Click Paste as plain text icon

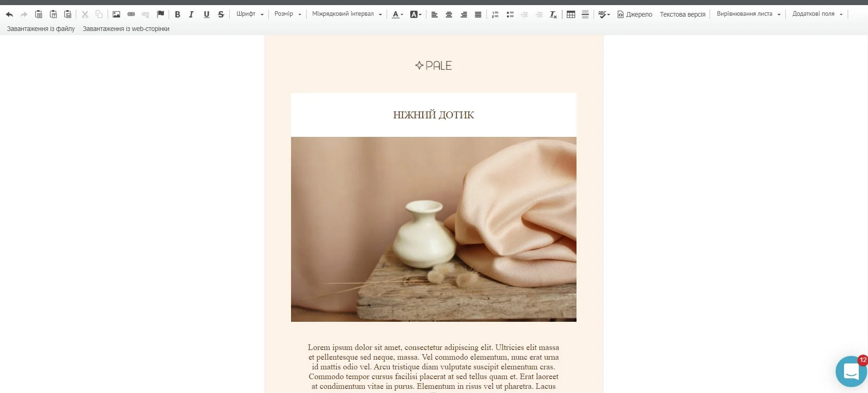(x=54, y=14)
